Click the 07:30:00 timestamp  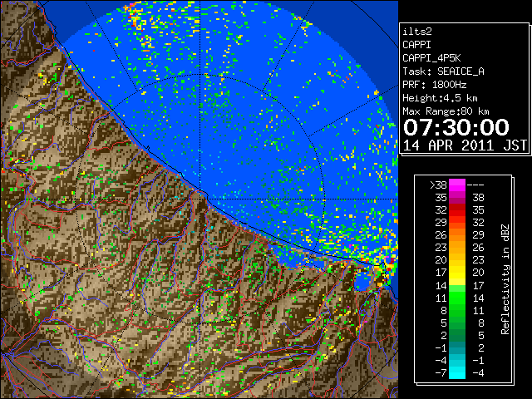click(456, 127)
